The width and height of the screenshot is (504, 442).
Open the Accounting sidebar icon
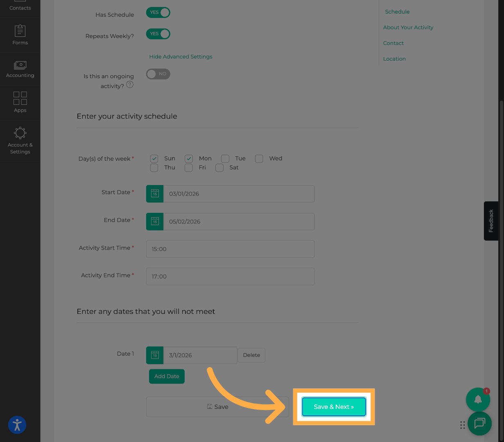pos(20,65)
